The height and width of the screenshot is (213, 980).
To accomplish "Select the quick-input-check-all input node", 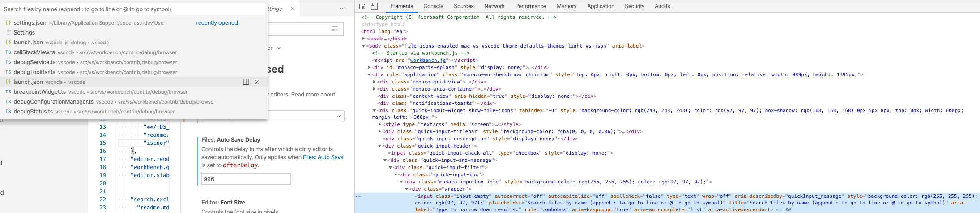I will [501, 153].
